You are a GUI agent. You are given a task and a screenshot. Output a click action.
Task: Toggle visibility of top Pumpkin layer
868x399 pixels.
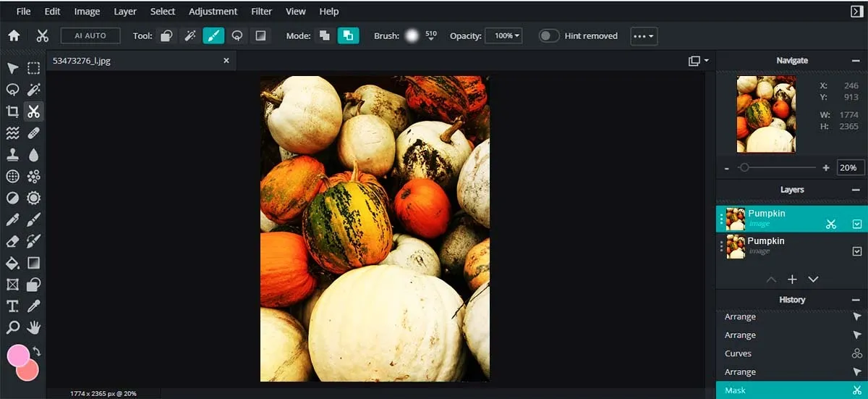857,224
